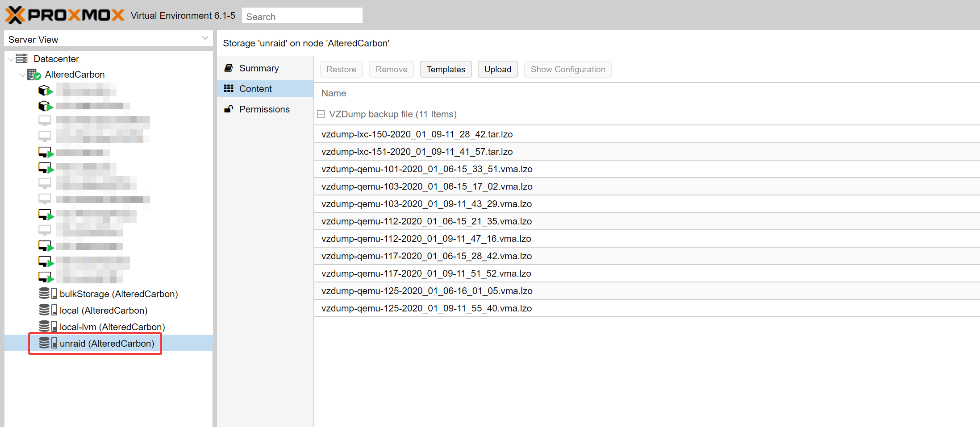Screen dimensions: 980x427
Task: Select the local-lvm storage icon
Action: click(48, 327)
